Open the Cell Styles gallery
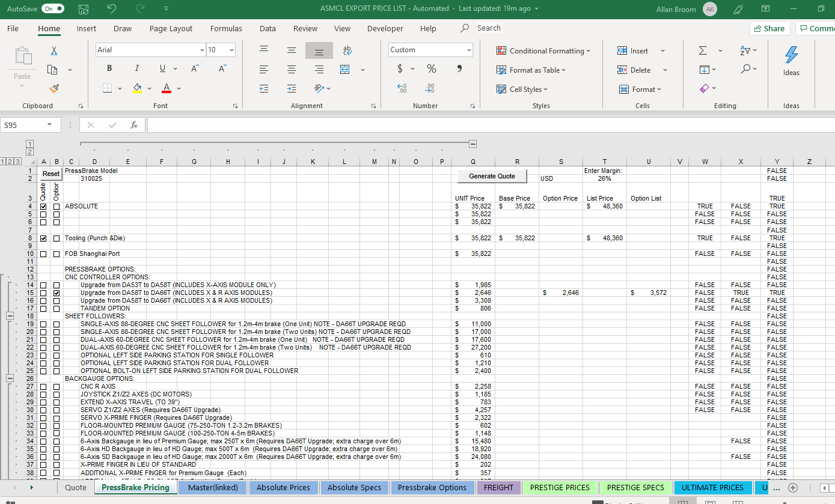 522,90
